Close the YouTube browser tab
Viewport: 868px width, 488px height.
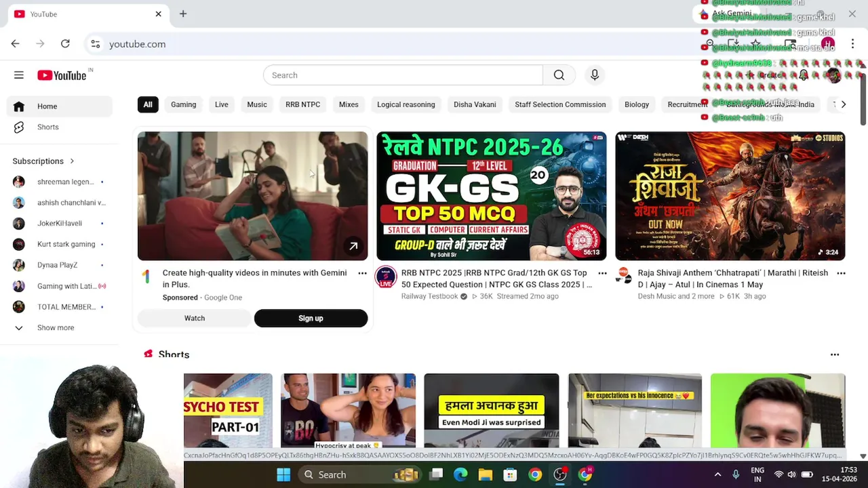pyautogui.click(x=158, y=14)
